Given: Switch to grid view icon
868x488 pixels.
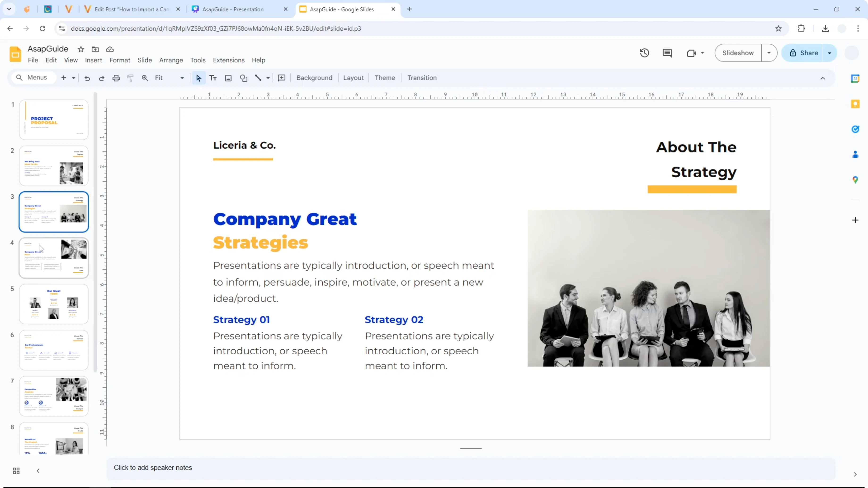Looking at the screenshot, I should (16, 471).
